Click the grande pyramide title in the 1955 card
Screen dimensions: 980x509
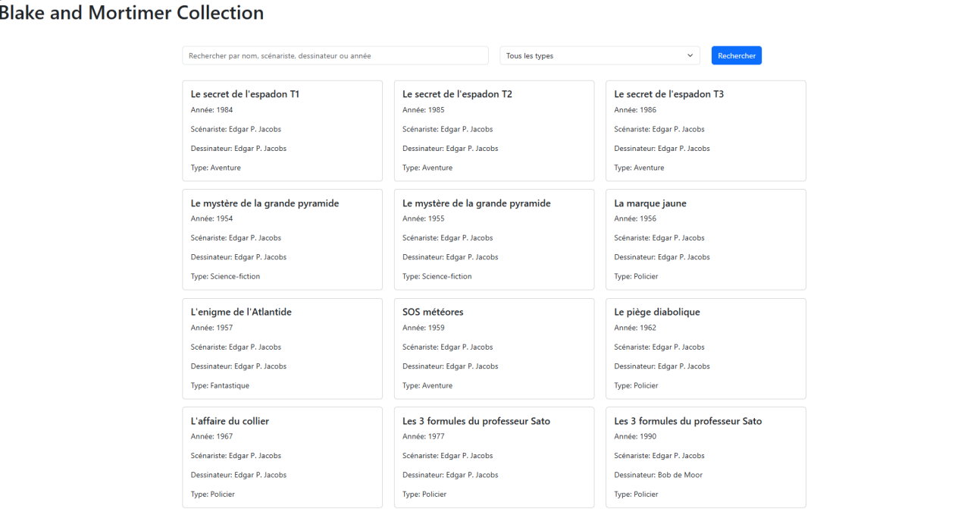pyautogui.click(x=477, y=203)
